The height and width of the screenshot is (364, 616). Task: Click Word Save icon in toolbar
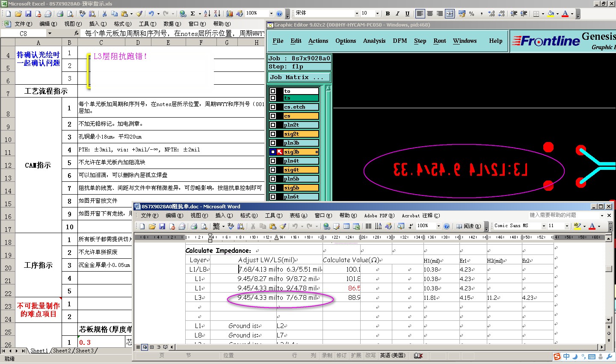pos(162,226)
